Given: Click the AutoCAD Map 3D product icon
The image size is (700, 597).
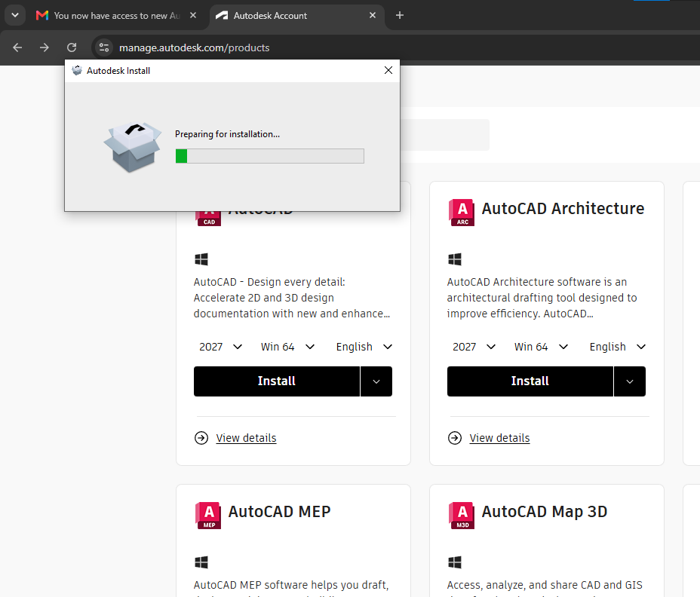Looking at the screenshot, I should pos(462,516).
